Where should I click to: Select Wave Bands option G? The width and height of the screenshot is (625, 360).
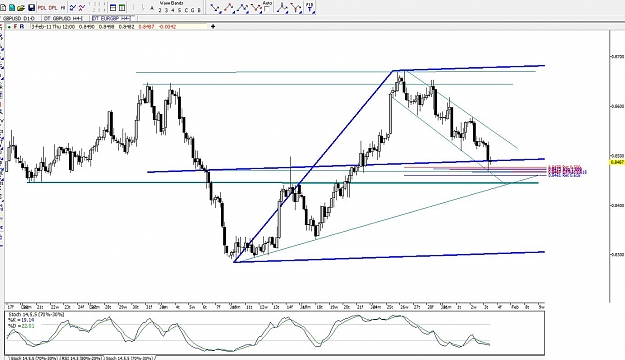(x=192, y=10)
